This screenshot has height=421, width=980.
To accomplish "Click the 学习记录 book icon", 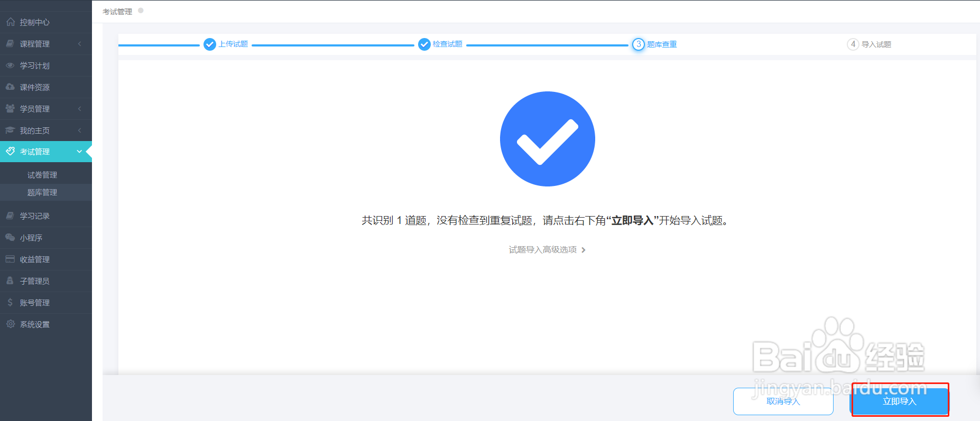I will coord(10,216).
